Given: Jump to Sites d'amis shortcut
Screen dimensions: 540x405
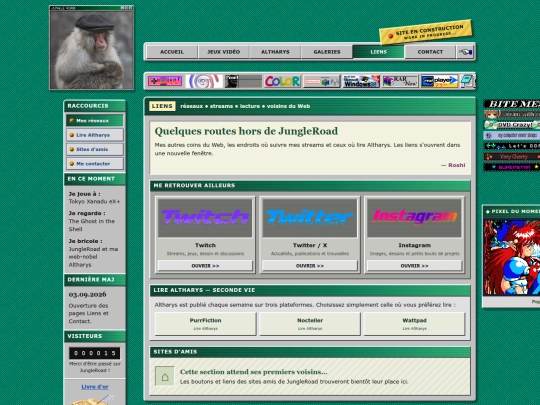Looking at the screenshot, I should click(x=95, y=149).
